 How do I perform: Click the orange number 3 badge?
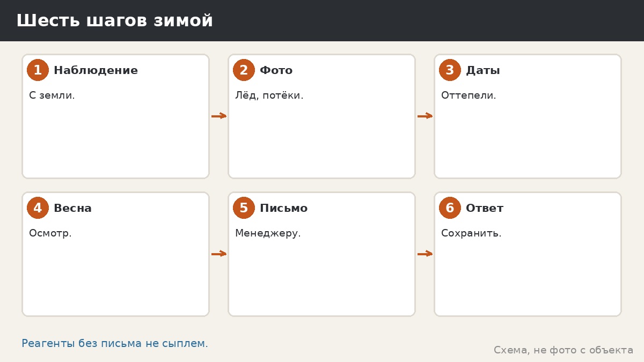click(x=450, y=70)
